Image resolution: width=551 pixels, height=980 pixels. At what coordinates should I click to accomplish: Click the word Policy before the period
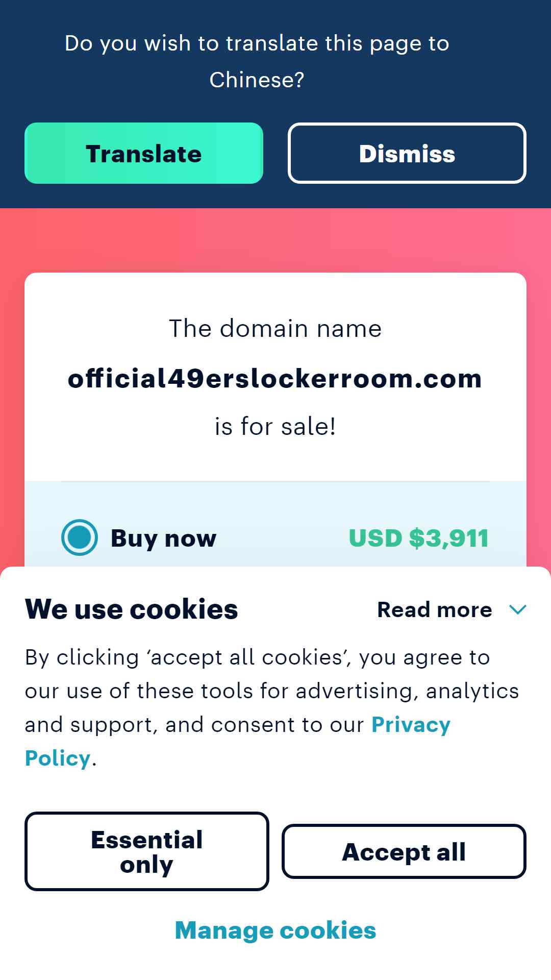[58, 758]
